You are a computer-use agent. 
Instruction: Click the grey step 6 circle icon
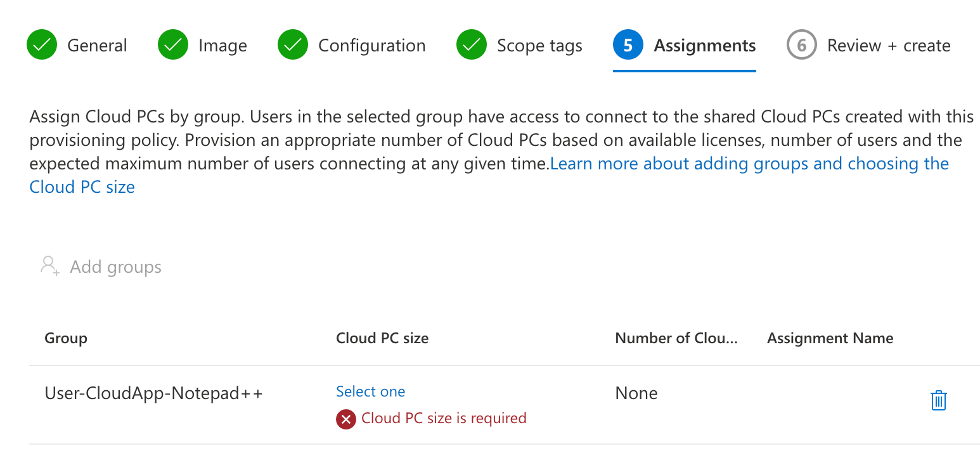tap(802, 46)
